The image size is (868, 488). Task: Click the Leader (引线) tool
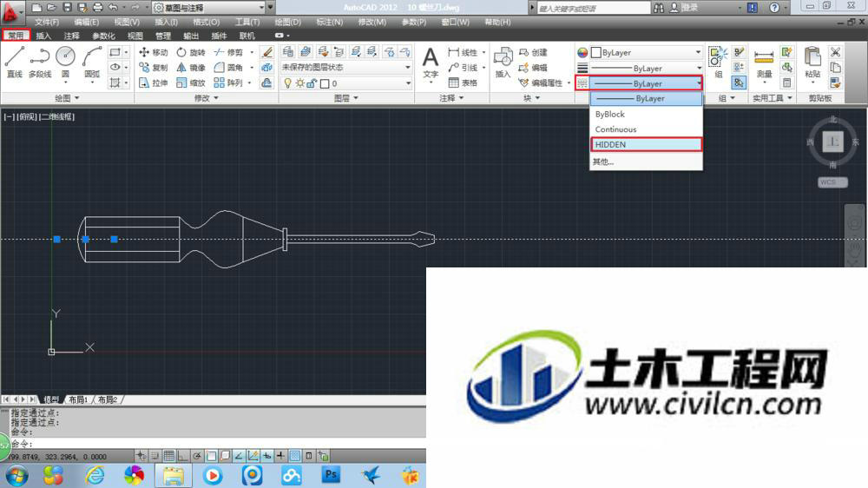coord(463,68)
